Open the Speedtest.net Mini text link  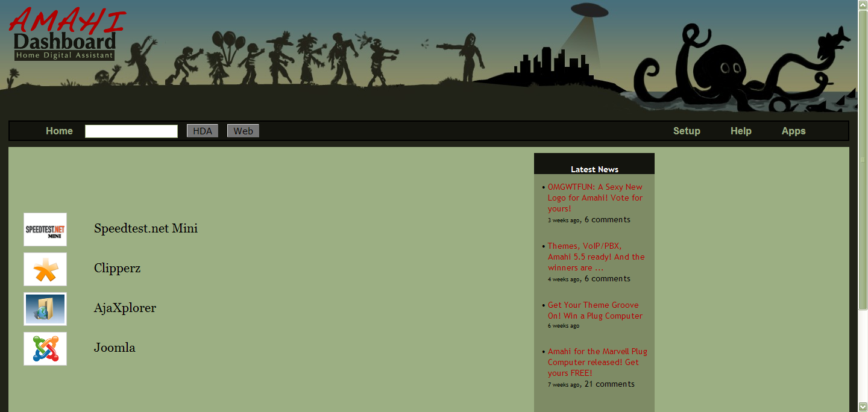146,228
